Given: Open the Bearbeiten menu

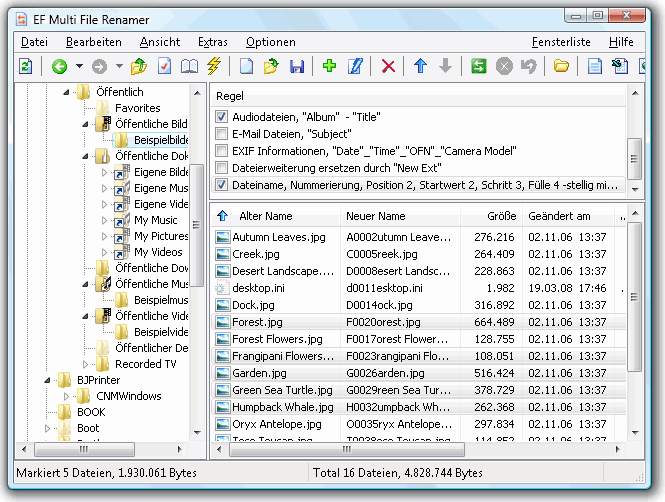Looking at the screenshot, I should (x=94, y=42).
